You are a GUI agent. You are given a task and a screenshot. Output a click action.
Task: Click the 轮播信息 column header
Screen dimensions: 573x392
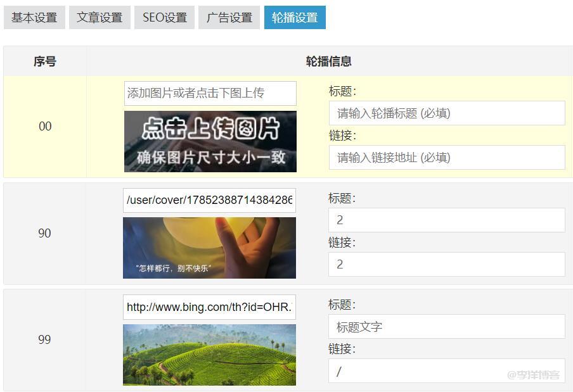point(328,61)
